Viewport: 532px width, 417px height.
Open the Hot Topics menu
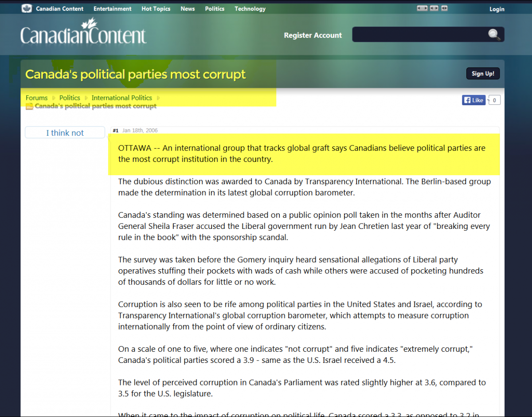(156, 8)
